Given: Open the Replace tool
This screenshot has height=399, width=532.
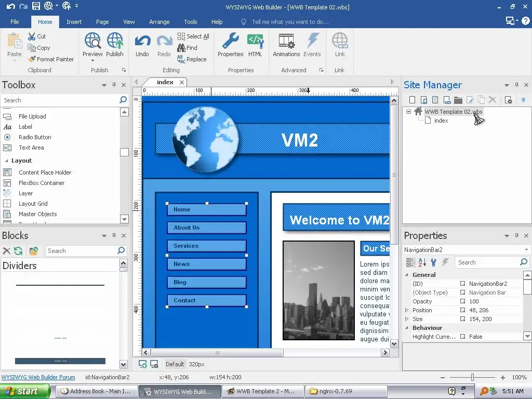Looking at the screenshot, I should pos(192,59).
